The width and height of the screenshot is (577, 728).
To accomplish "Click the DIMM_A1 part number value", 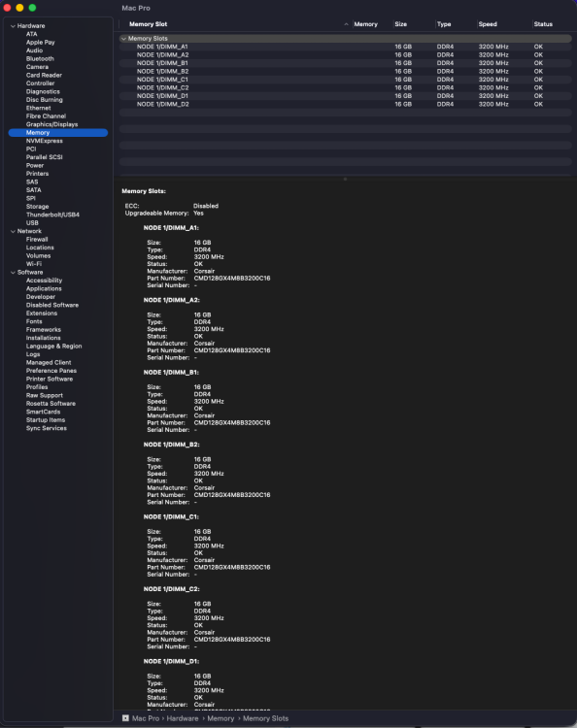I will point(232,279).
